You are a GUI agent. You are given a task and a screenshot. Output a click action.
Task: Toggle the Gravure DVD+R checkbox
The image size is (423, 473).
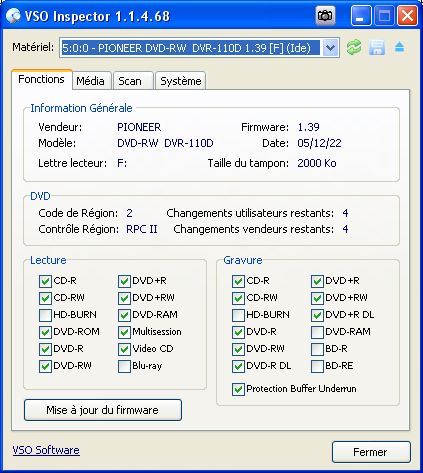pos(317,281)
